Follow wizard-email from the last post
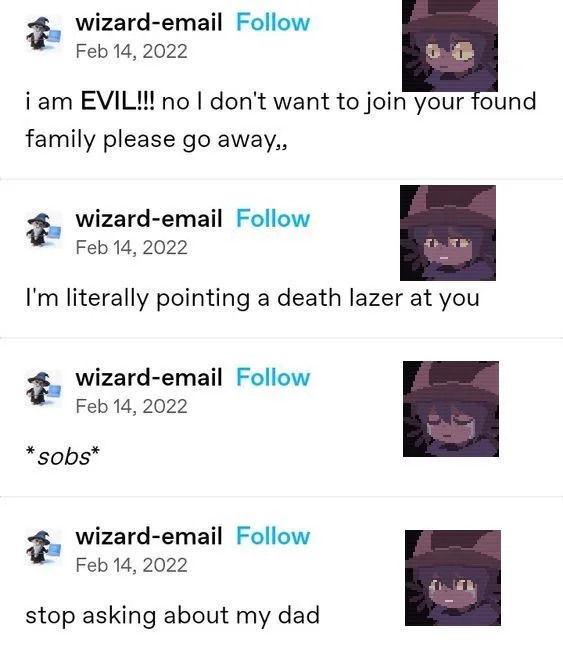 273,536
